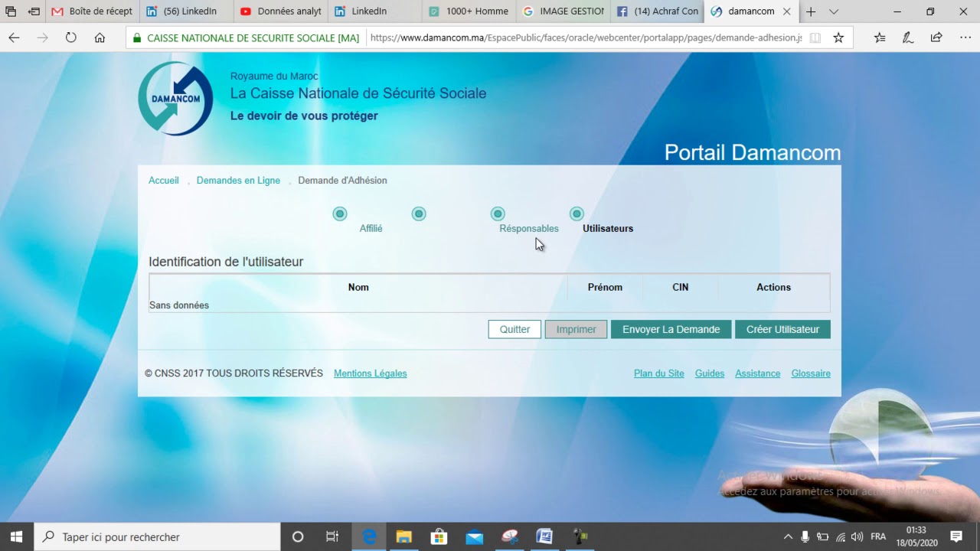980x551 pixels.
Task: Show hidden system tray icons
Action: pos(788,536)
